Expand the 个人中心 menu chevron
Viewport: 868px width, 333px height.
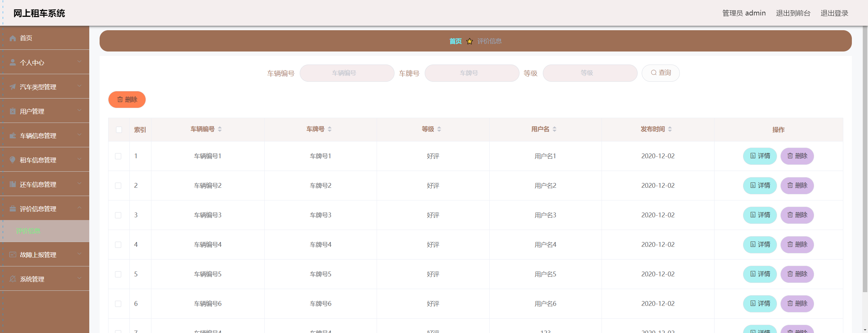(x=79, y=61)
